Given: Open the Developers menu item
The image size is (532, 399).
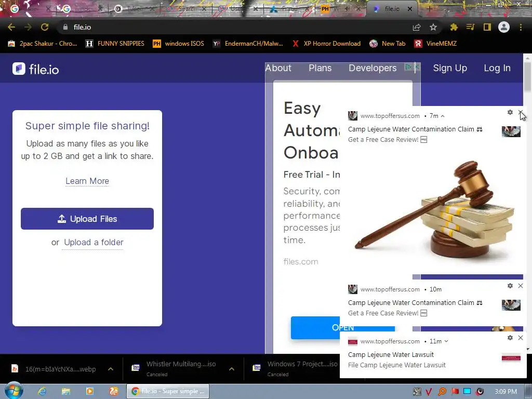Looking at the screenshot, I should click(x=373, y=68).
